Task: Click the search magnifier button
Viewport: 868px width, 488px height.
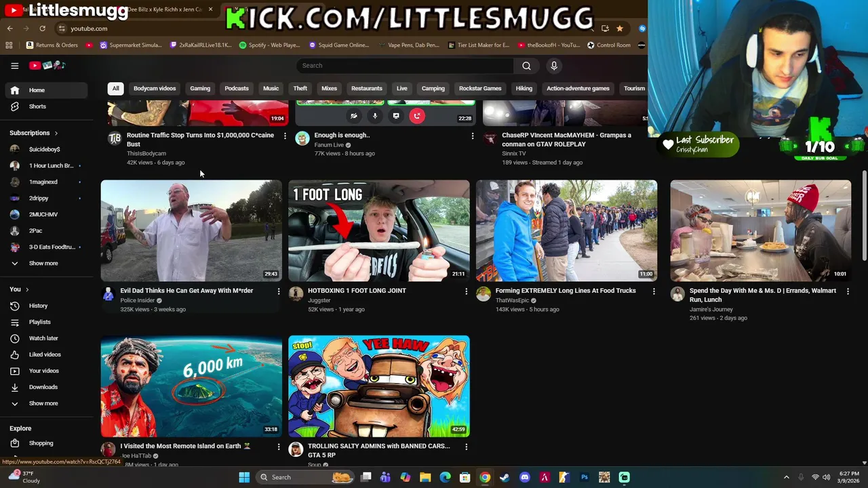Action: (x=526, y=66)
